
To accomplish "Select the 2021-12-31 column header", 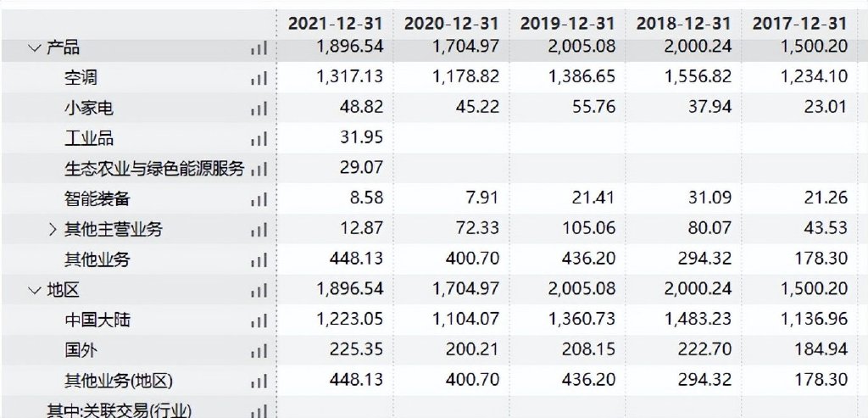I will click(336, 23).
